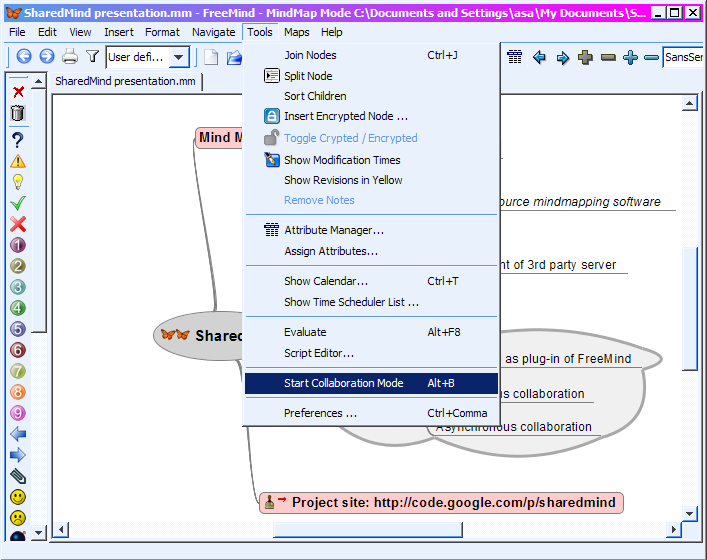Add the priority 3 icon
The image size is (707, 560).
click(18, 287)
